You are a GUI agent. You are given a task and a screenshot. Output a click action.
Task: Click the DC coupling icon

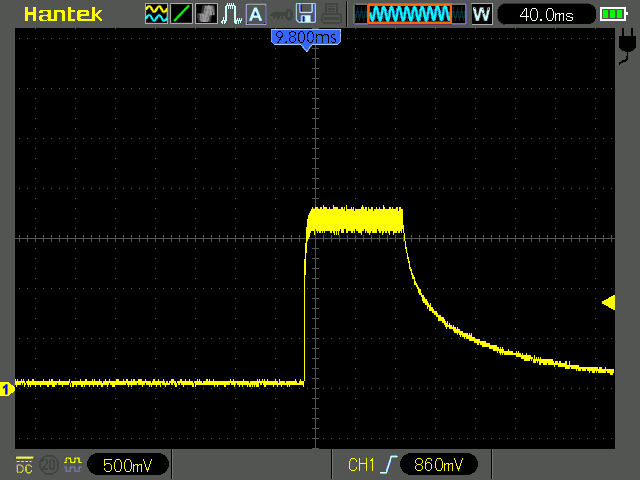pos(24,465)
